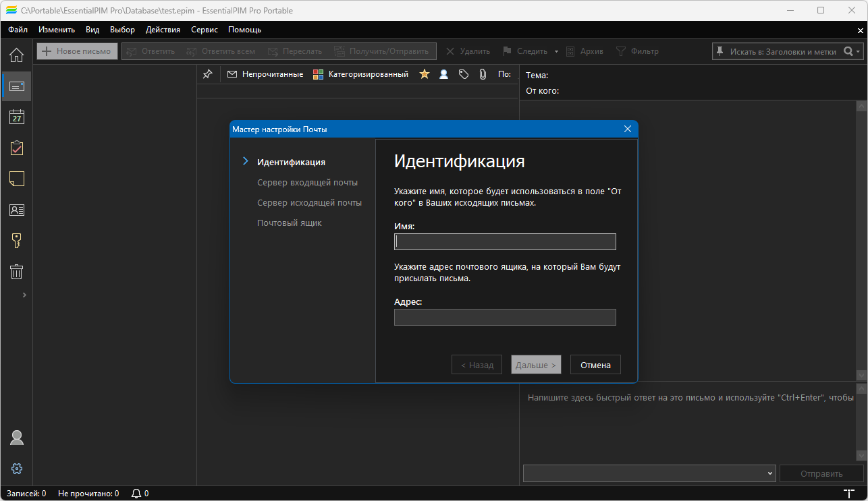868x501 pixels.
Task: Toggle the tag filter icon
Action: point(463,74)
